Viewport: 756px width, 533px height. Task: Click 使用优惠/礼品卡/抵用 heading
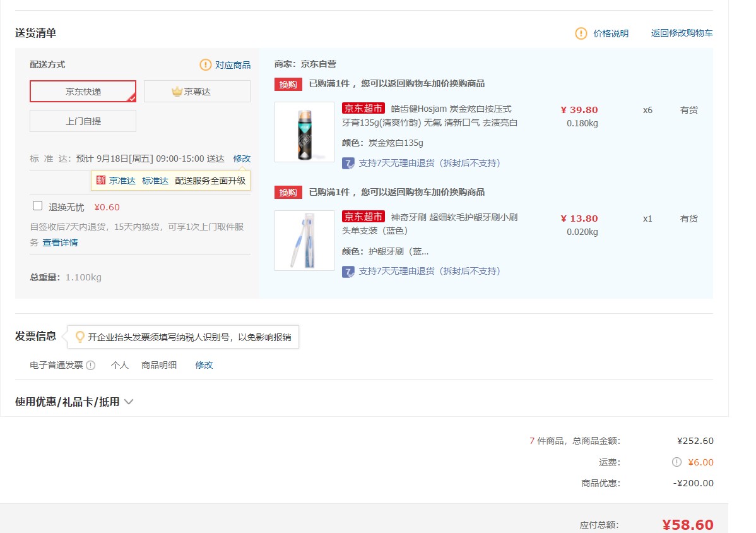coord(67,401)
